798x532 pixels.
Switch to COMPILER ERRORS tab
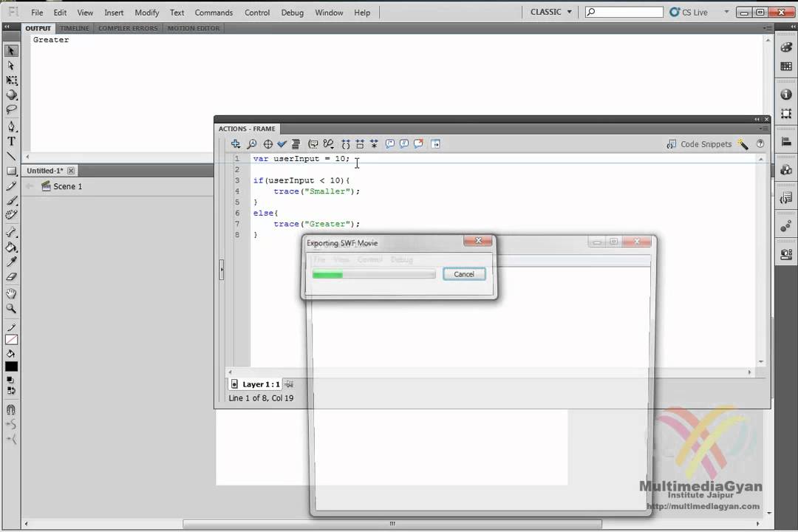tap(128, 29)
